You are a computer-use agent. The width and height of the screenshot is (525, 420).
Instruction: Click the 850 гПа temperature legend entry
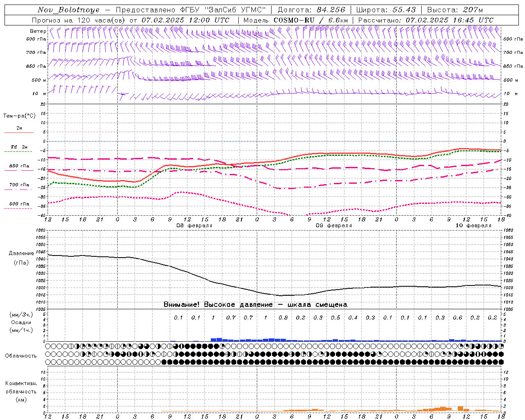click(19, 166)
